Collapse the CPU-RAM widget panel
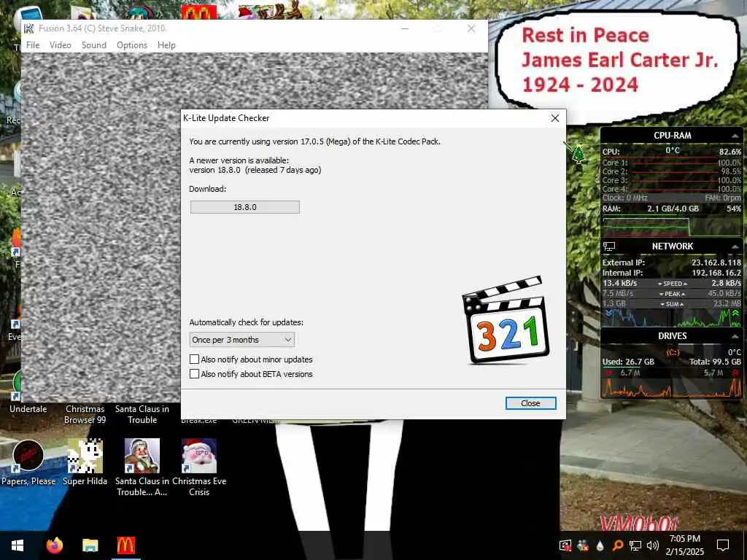 735,136
